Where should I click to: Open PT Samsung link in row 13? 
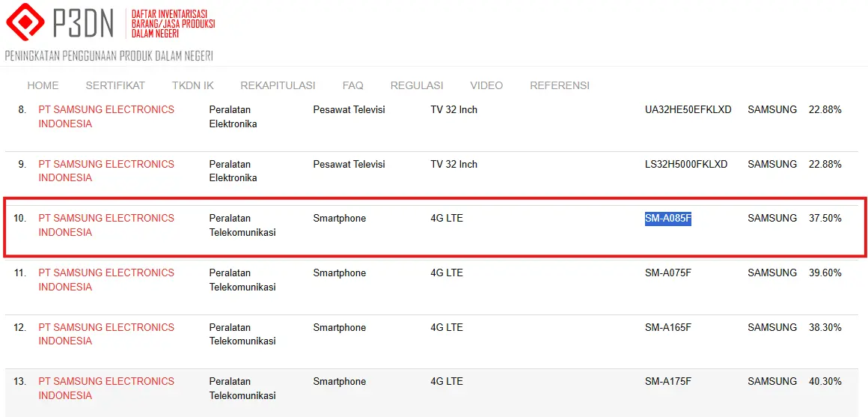pos(106,389)
